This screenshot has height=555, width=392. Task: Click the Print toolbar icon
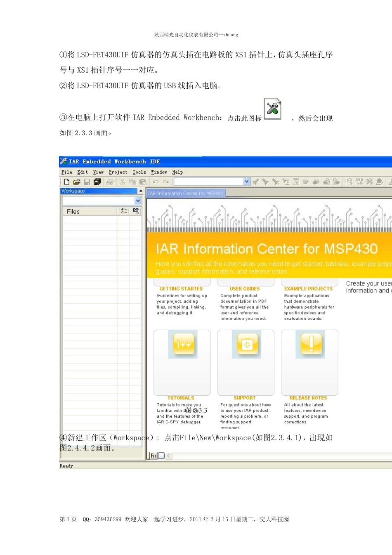[x=110, y=182]
